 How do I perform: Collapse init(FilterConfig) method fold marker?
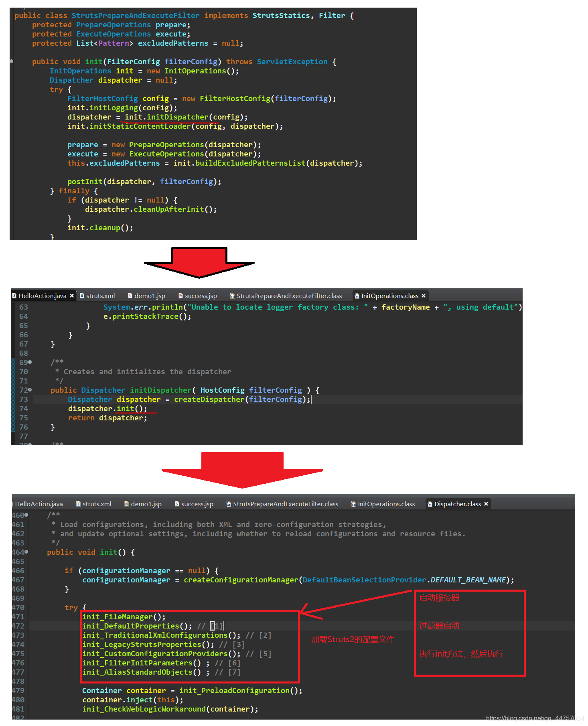[x=12, y=61]
